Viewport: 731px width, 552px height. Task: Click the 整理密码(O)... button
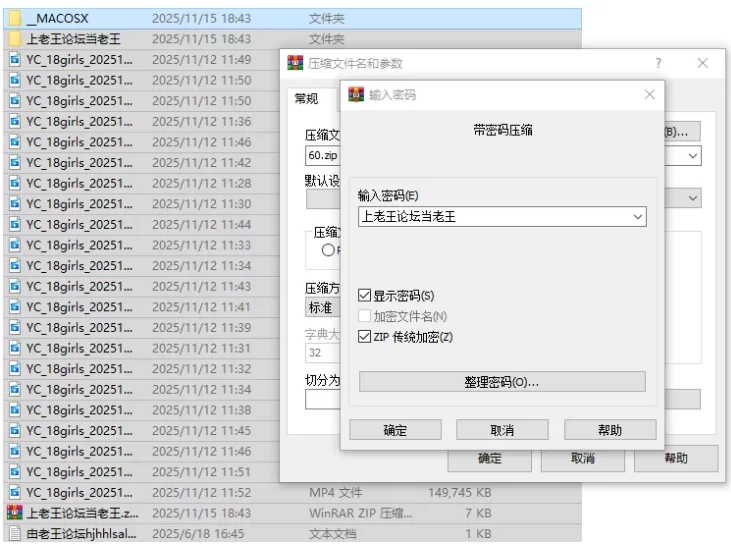(x=502, y=382)
